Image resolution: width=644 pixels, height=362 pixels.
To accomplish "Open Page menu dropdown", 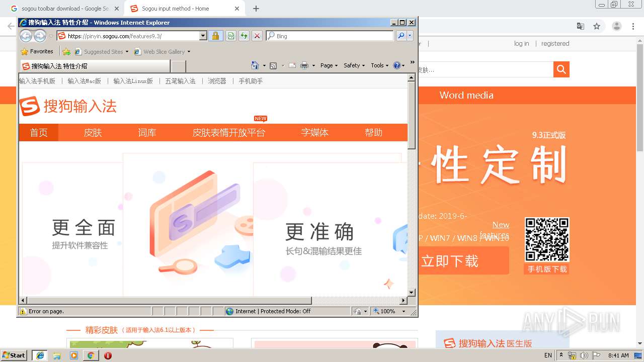I will (329, 65).
